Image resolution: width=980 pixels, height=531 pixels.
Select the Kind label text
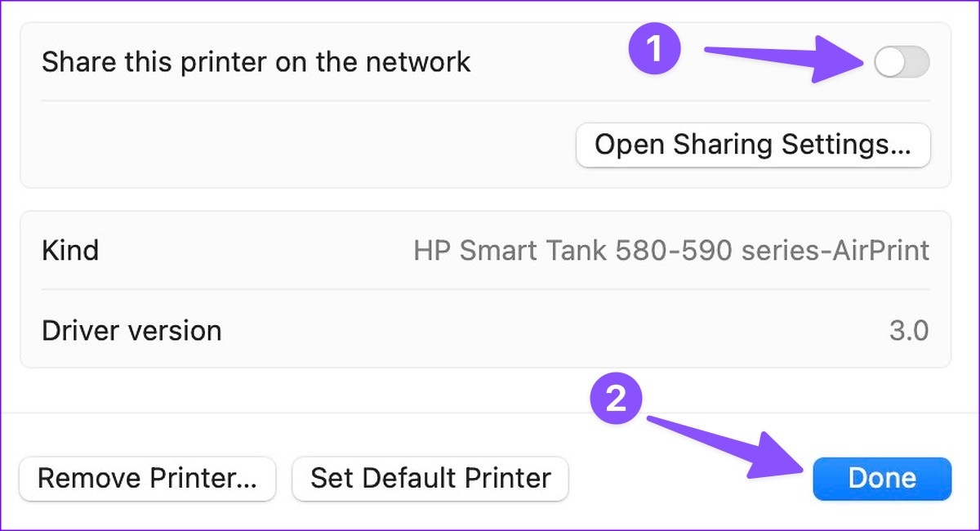70,250
